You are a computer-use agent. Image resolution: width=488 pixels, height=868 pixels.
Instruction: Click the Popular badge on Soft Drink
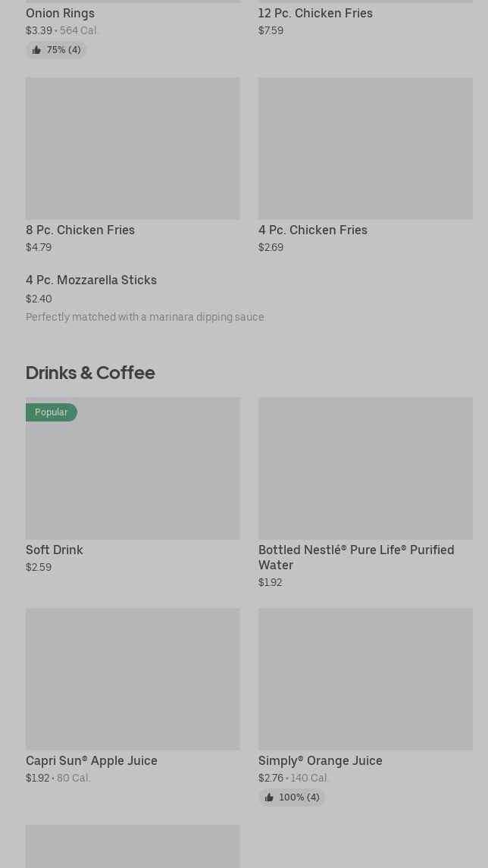pyautogui.click(x=52, y=412)
